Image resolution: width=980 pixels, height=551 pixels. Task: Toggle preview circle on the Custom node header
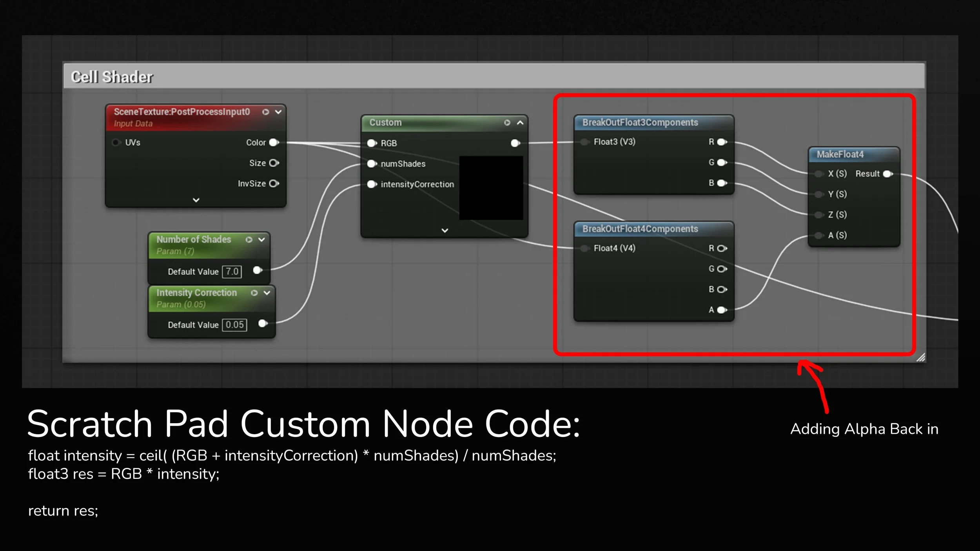[507, 123]
